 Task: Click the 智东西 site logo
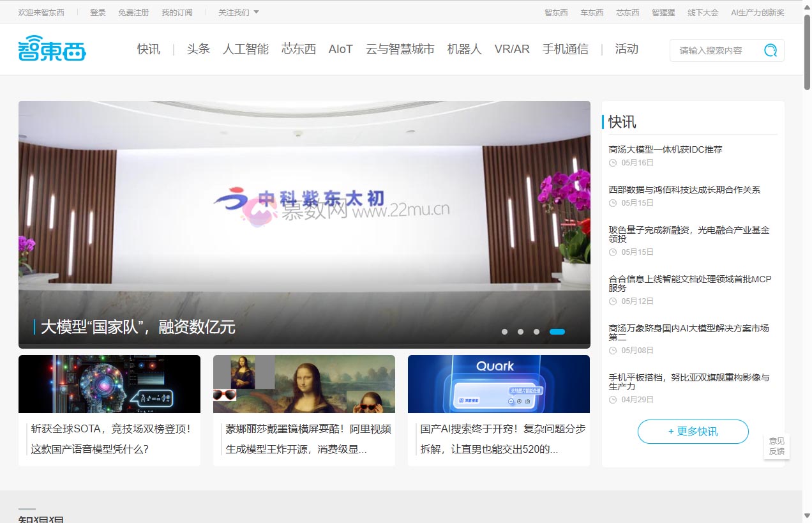52,49
